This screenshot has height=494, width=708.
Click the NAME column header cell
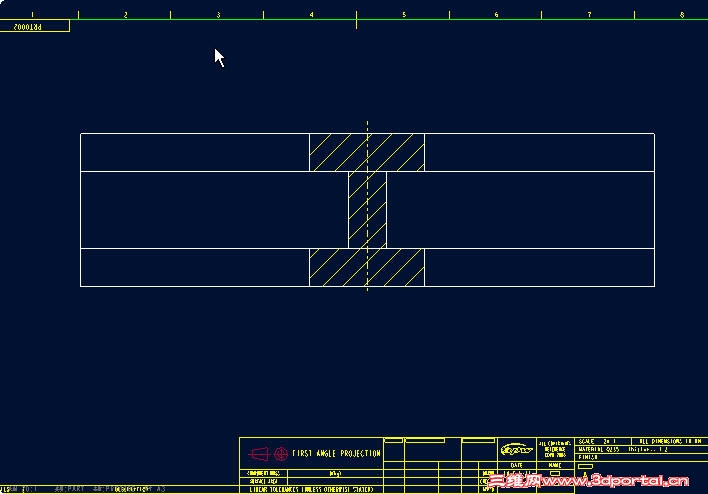point(555,465)
